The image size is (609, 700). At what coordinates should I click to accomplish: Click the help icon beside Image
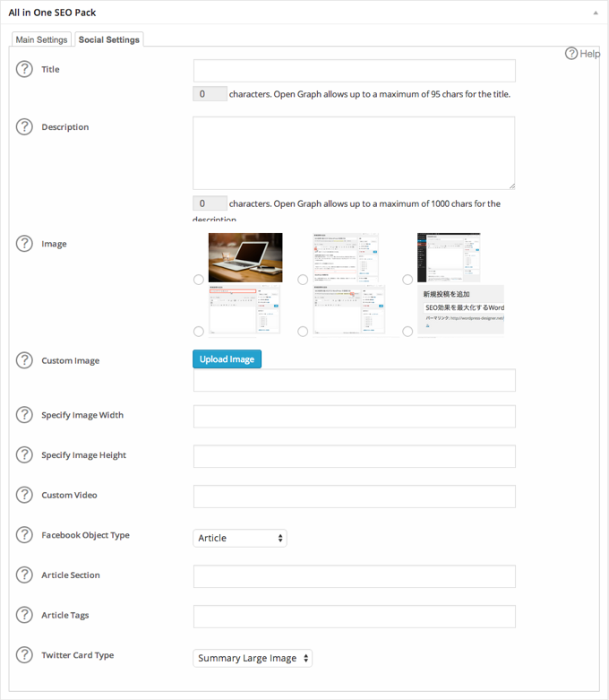[24, 244]
